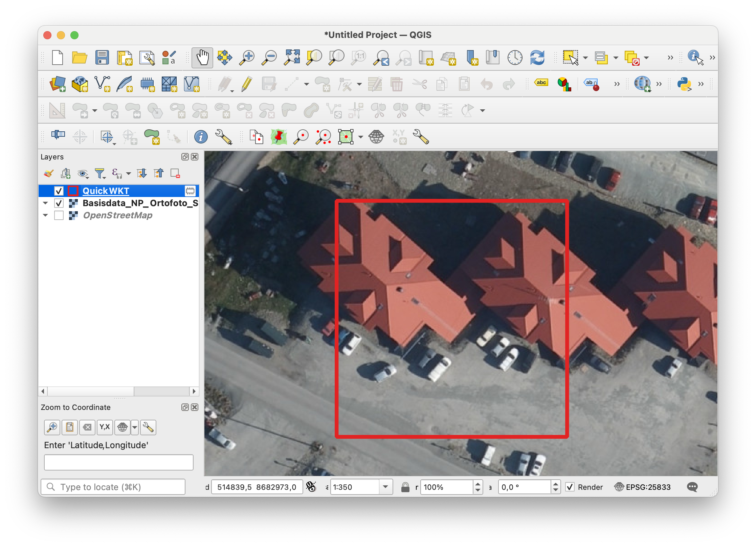
Task: Click the EPSG:25833 CRS button
Action: click(x=642, y=487)
